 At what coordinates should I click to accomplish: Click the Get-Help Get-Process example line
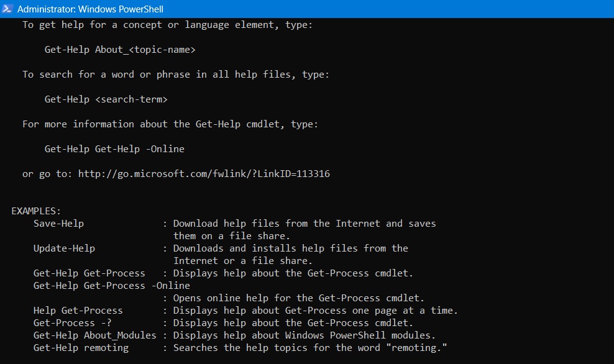(89, 273)
